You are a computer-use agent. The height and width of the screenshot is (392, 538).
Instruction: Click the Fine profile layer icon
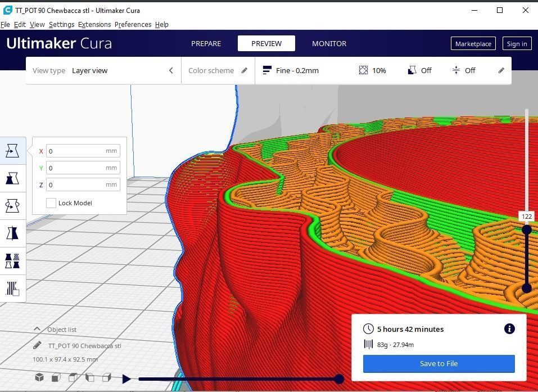click(x=267, y=70)
